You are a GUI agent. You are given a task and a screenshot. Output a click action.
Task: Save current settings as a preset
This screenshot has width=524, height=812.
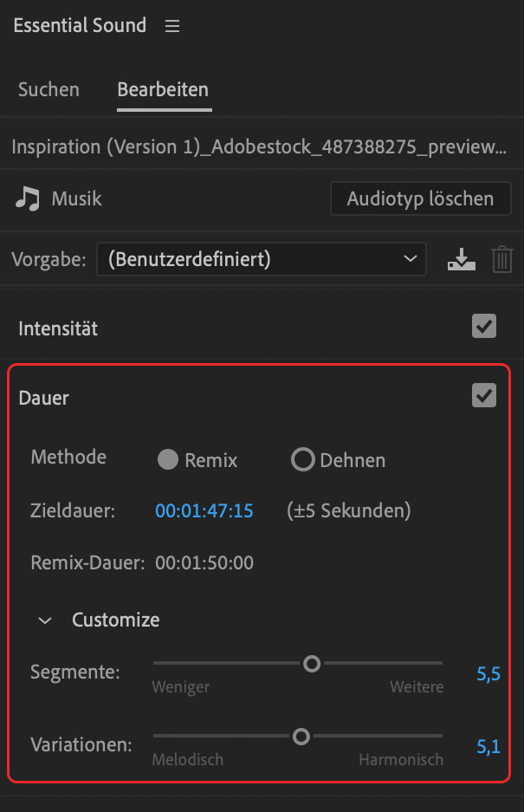pos(461,258)
